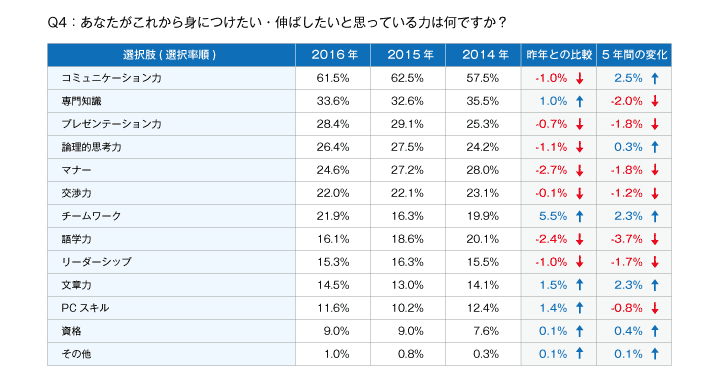Click the blue up arrow beside 専門知識's 1.0%
This screenshot has width=717, height=384.
coord(579,101)
